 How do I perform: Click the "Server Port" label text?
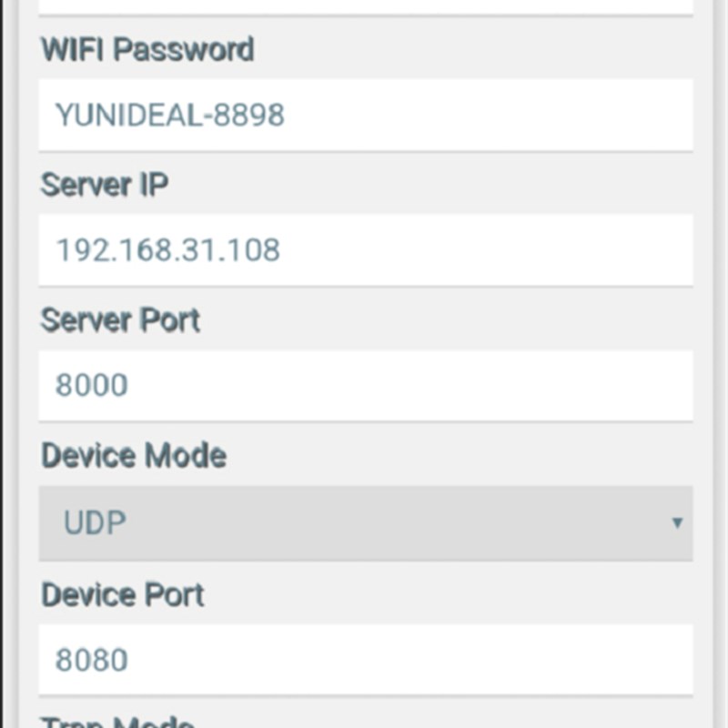tap(121, 320)
